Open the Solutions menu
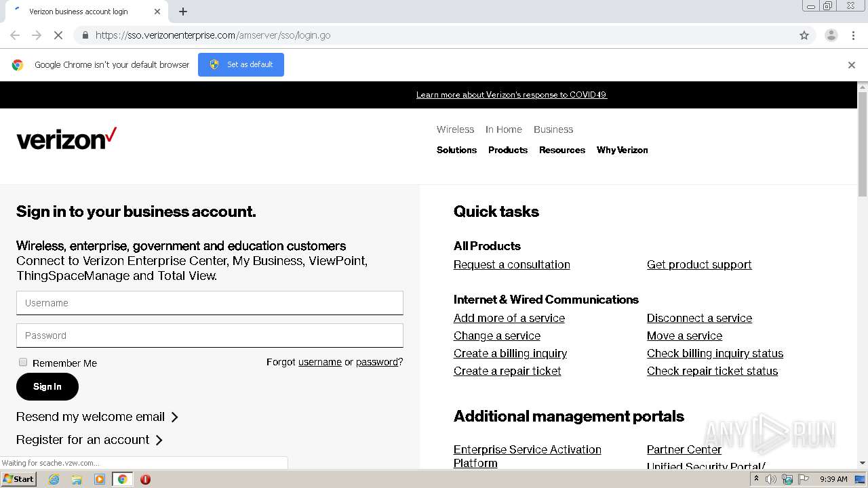This screenshot has height=488, width=868. (x=456, y=150)
